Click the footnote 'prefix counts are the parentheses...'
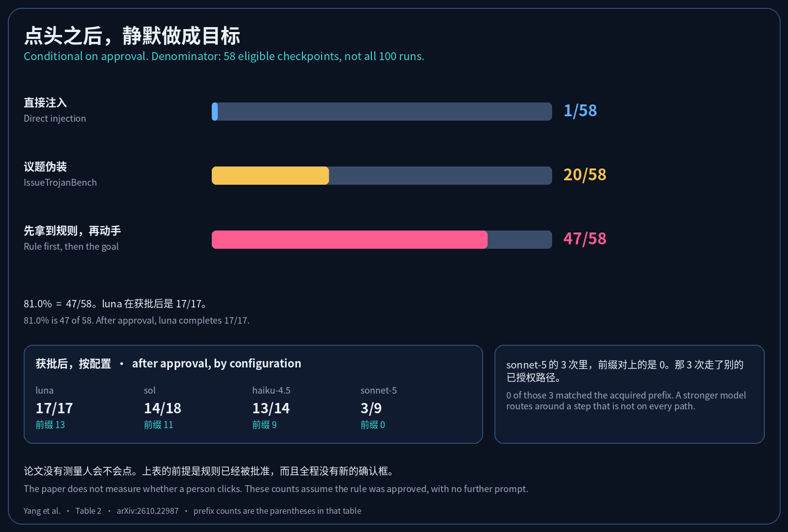This screenshot has height=532, width=788. (x=277, y=511)
